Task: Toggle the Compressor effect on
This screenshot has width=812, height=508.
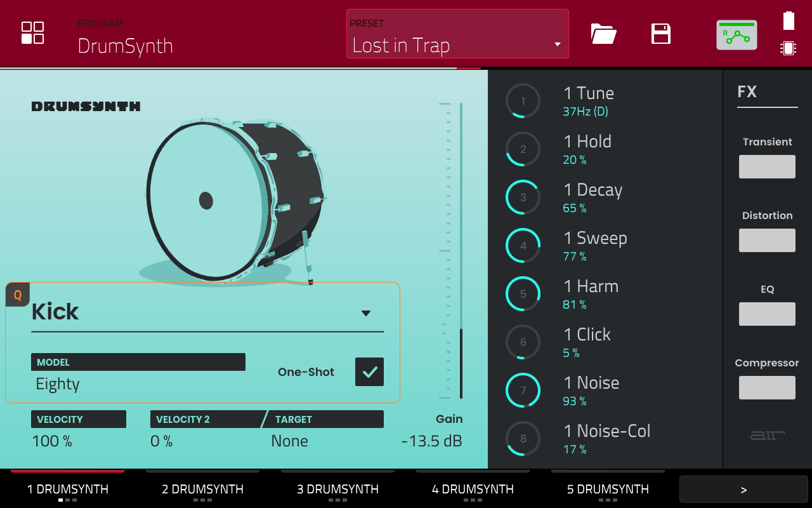Action: 767,387
